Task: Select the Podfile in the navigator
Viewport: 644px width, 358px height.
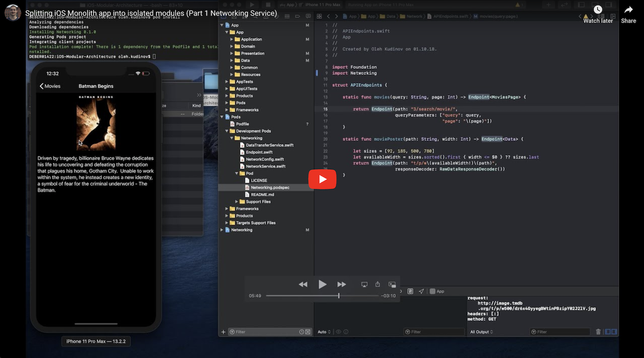Action: point(242,124)
